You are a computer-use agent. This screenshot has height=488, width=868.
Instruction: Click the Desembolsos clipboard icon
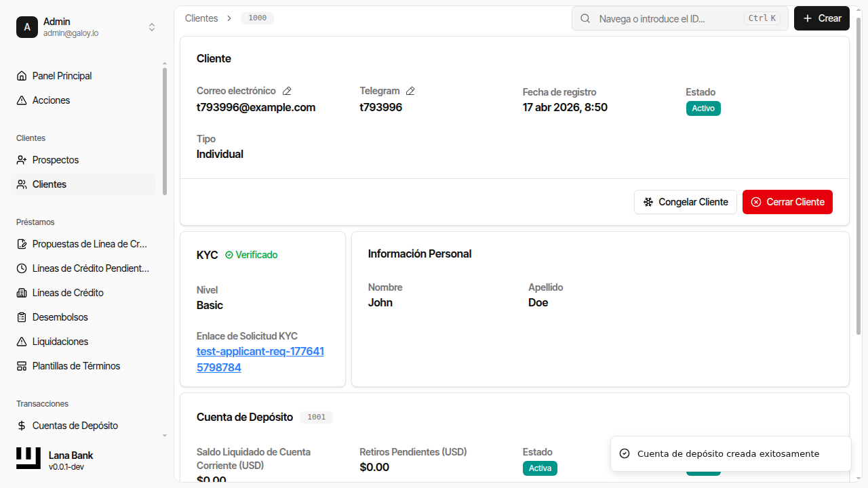coord(22,317)
